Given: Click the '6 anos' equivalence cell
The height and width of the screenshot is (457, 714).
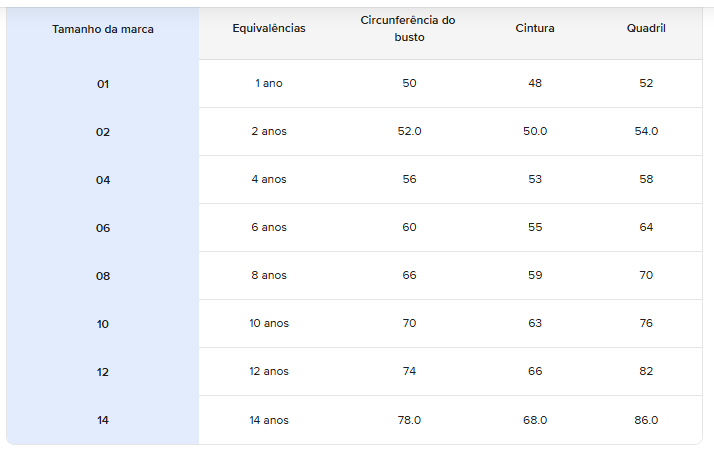Looking at the screenshot, I should (x=269, y=227).
